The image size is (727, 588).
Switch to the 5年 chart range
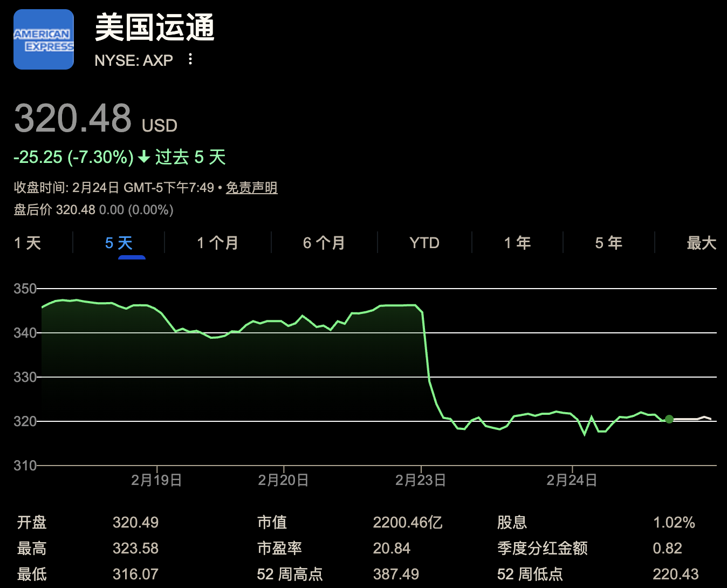(x=608, y=243)
